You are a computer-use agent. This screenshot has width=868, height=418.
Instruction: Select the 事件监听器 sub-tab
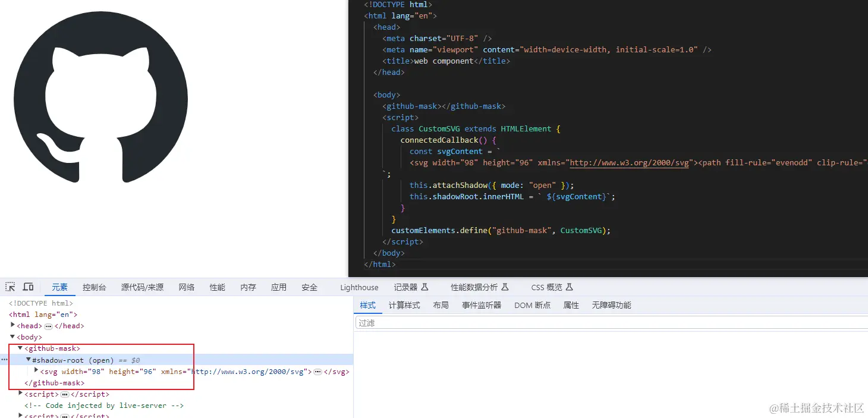[x=482, y=305]
